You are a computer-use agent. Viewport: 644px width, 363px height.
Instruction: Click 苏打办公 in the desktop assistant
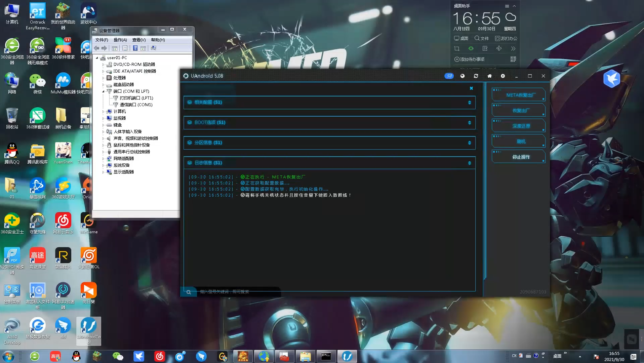click(506, 38)
